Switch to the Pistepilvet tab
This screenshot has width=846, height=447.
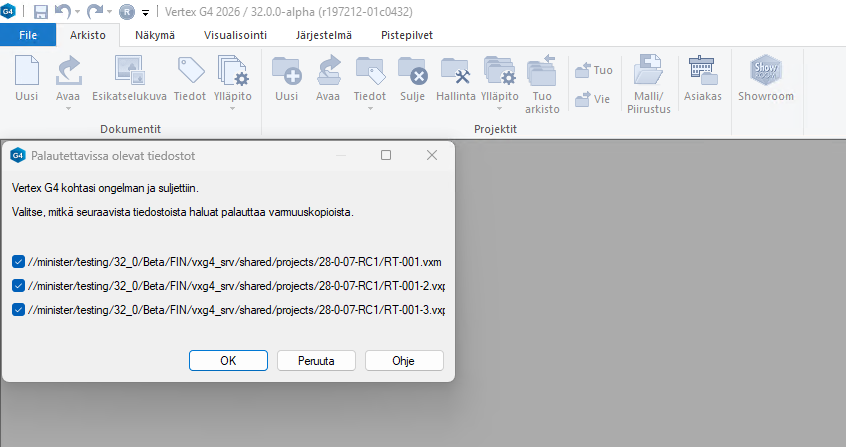407,35
